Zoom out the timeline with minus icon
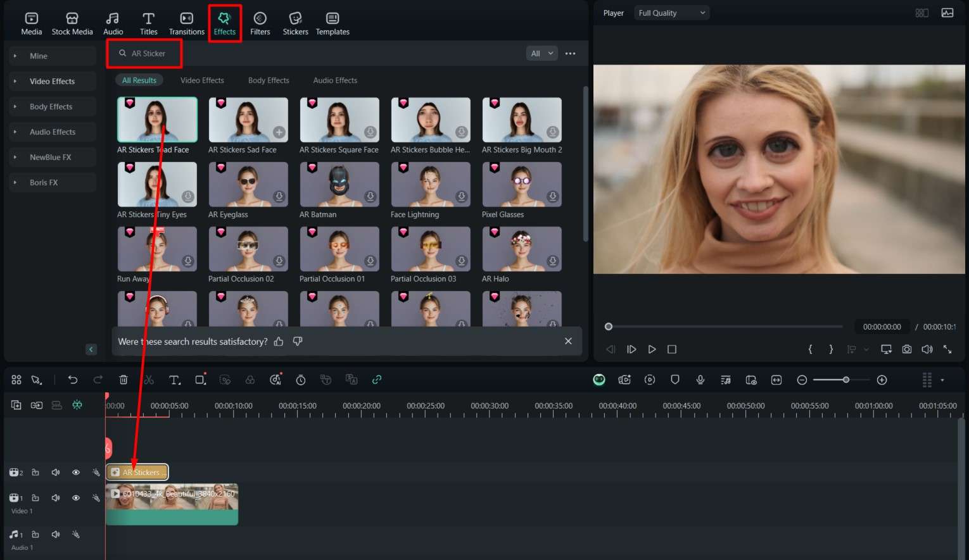Viewport: 969px width, 560px height. pos(802,380)
